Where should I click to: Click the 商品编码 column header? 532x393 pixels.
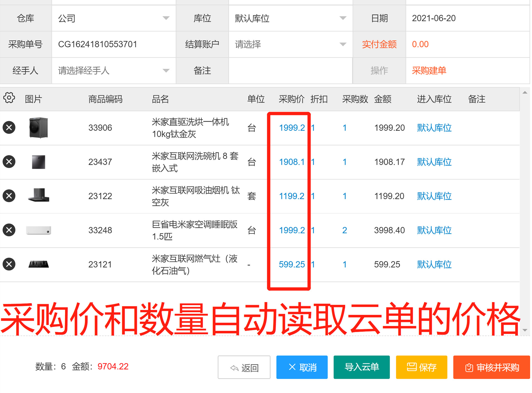pos(105,99)
